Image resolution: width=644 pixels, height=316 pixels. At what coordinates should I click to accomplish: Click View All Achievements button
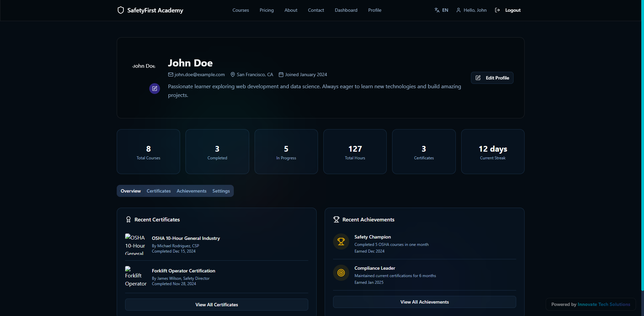pyautogui.click(x=424, y=302)
